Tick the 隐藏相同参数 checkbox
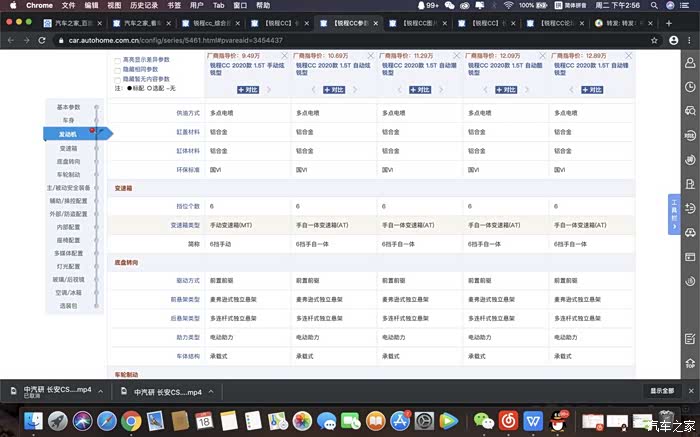 tap(119, 69)
